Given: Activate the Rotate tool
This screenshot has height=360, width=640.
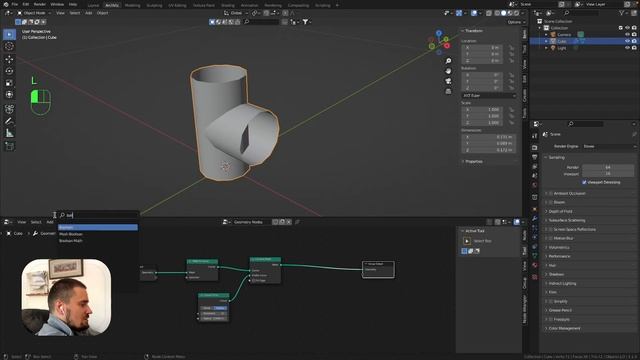Looking at the screenshot, I should 9,71.
